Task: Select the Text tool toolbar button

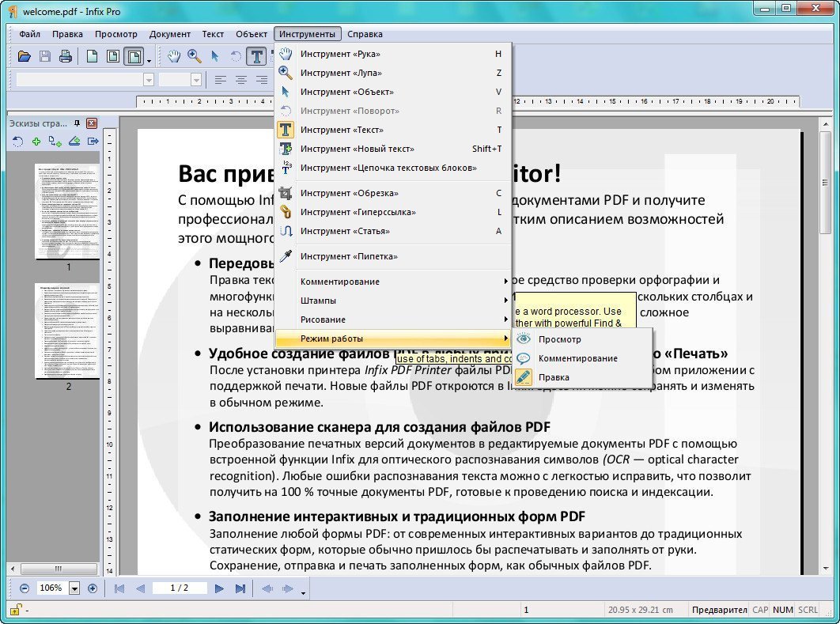Action: pyautogui.click(x=256, y=55)
